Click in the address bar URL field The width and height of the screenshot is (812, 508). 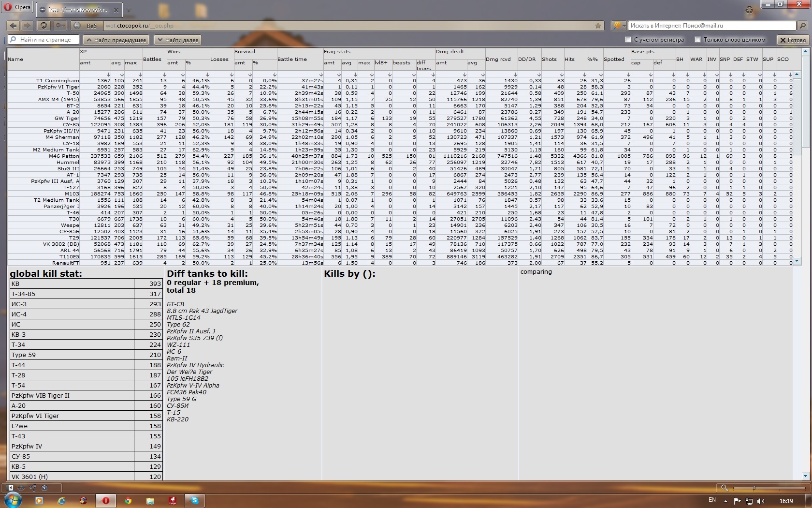[x=348, y=26]
